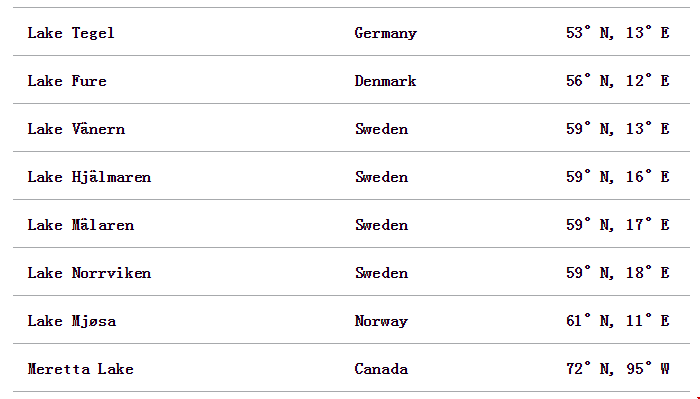Select the Canada country cell
The height and width of the screenshot is (399, 700).
[x=381, y=369]
